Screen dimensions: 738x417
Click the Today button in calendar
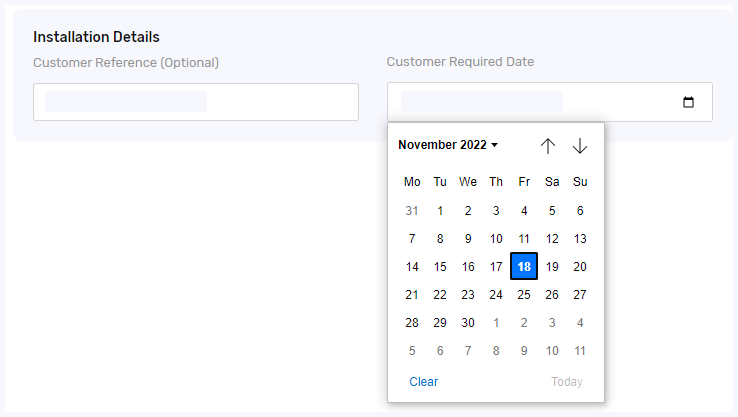(567, 382)
